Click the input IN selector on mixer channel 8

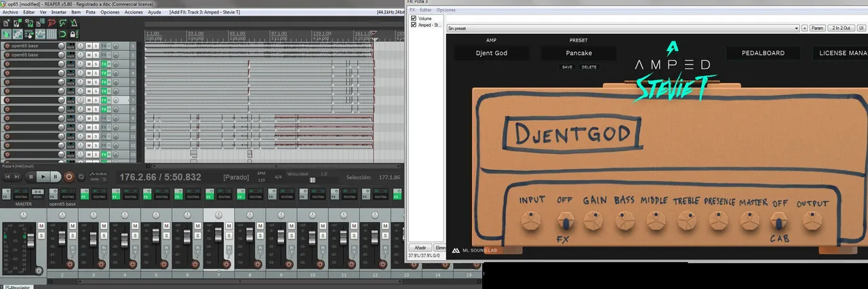[x=260, y=249]
